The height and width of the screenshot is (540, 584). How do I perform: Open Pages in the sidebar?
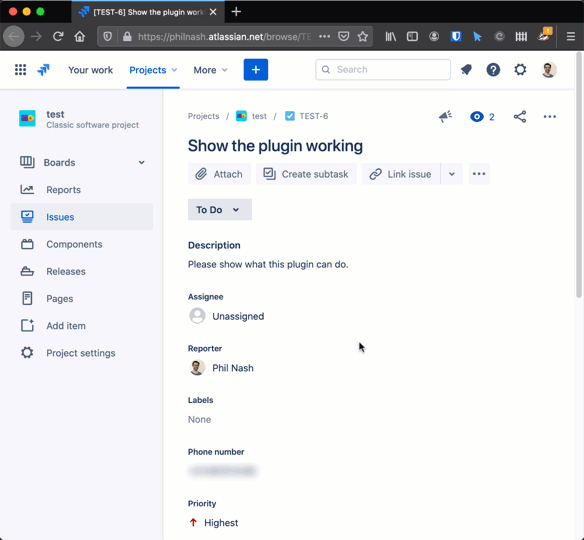pyautogui.click(x=82, y=299)
